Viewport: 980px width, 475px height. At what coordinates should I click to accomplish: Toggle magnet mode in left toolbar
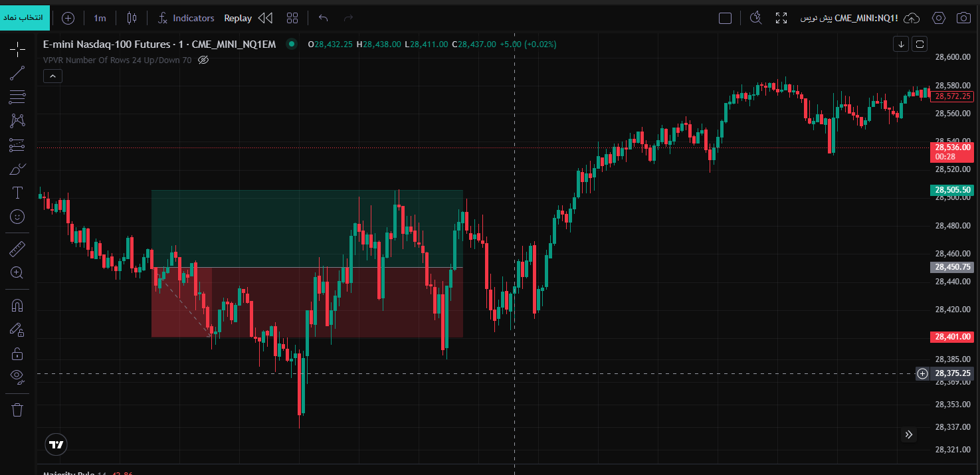pyautogui.click(x=18, y=306)
